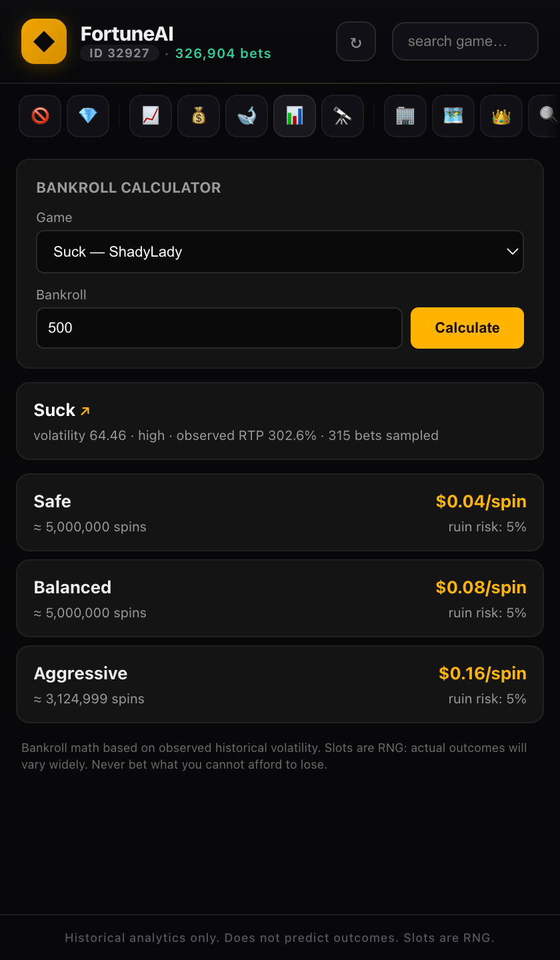Image resolution: width=560 pixels, height=960 pixels.
Task: Open the world map icon
Action: [453, 115]
